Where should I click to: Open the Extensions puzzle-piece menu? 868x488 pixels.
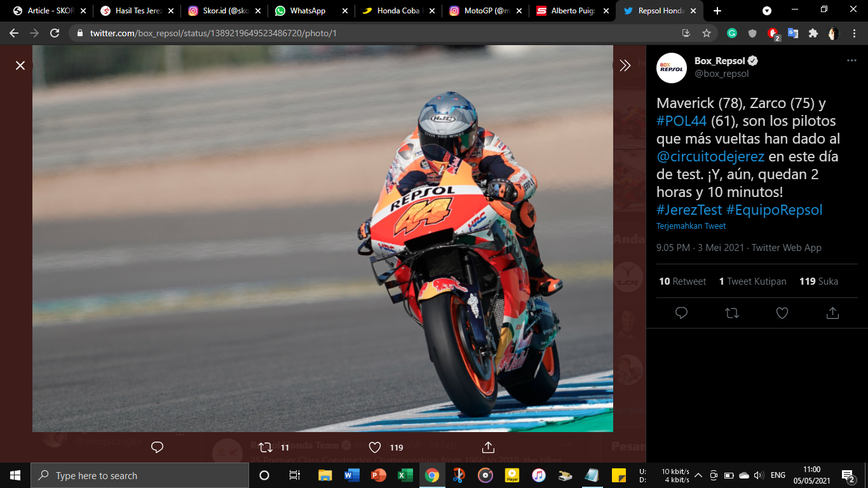[813, 33]
